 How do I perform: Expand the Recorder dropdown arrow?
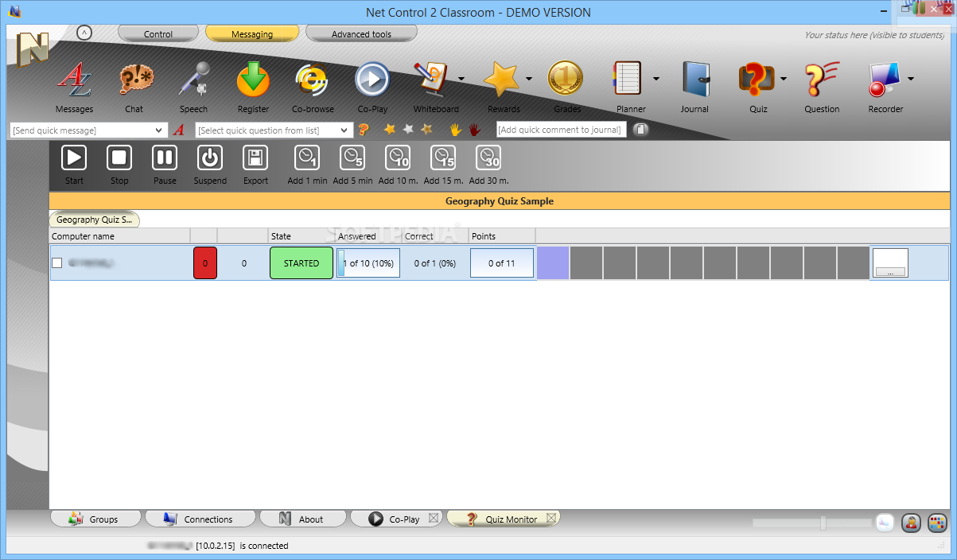(x=911, y=79)
